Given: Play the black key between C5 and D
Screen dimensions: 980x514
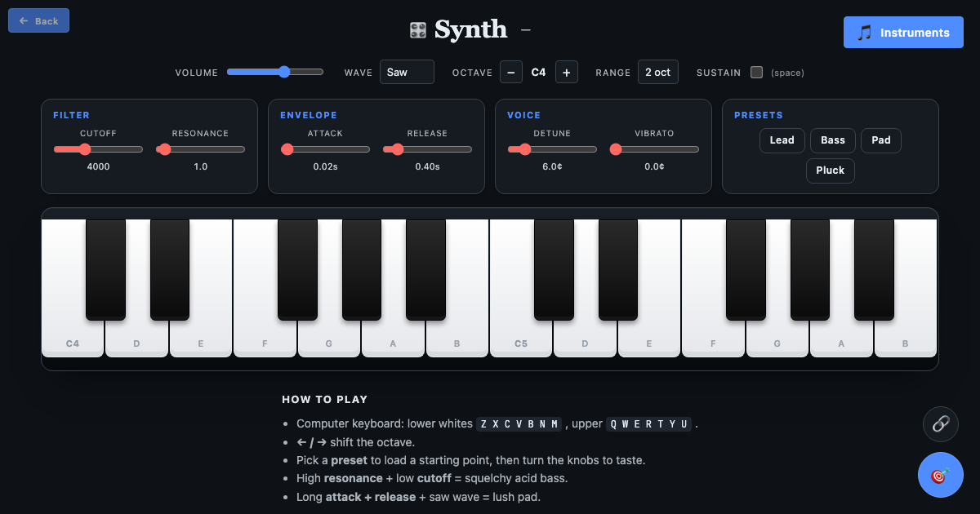Looking at the screenshot, I should (555, 269).
